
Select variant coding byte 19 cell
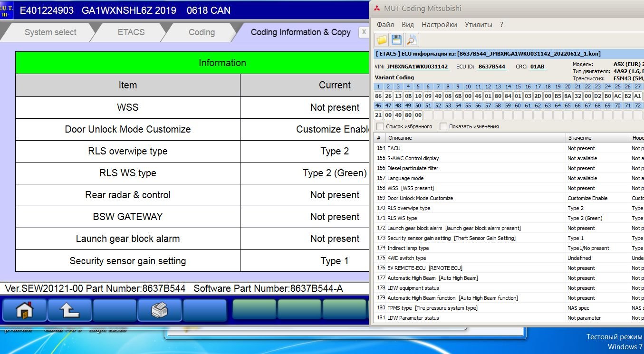pos(558,96)
